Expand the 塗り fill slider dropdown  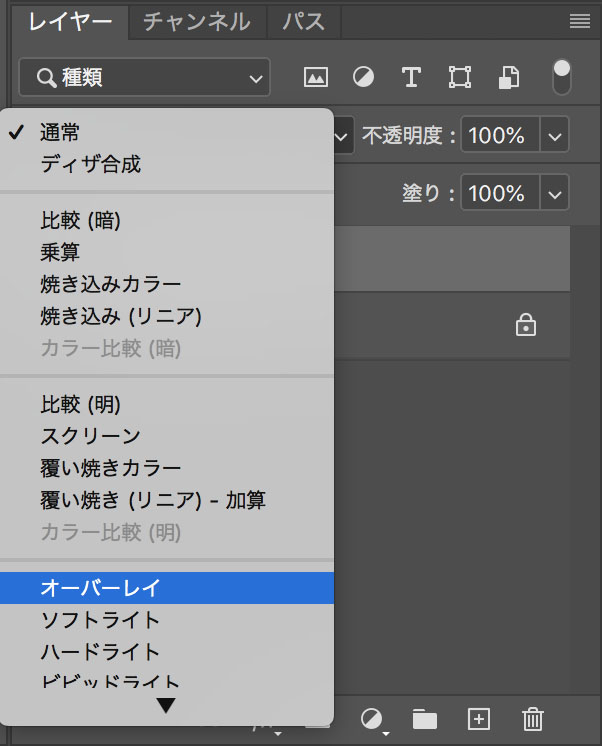[555, 192]
